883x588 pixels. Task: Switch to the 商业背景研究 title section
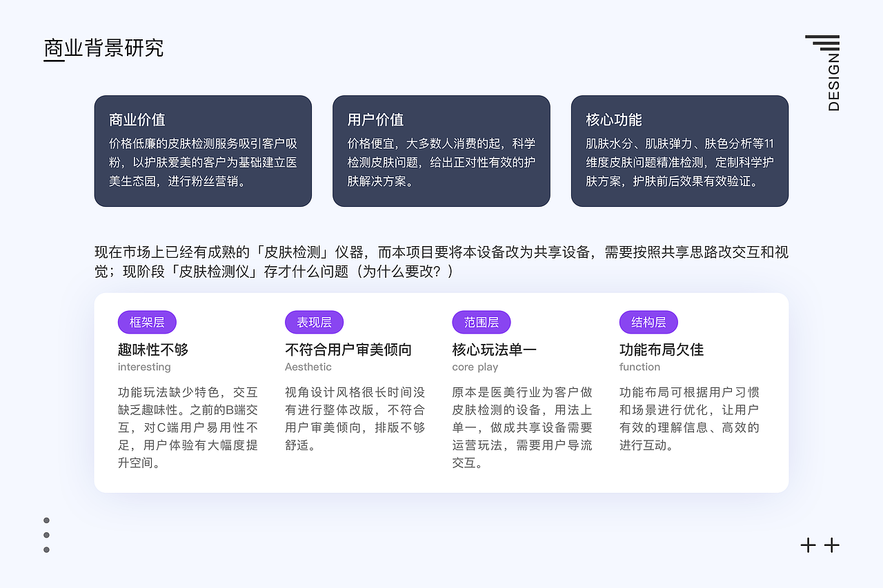pyautogui.click(x=103, y=48)
